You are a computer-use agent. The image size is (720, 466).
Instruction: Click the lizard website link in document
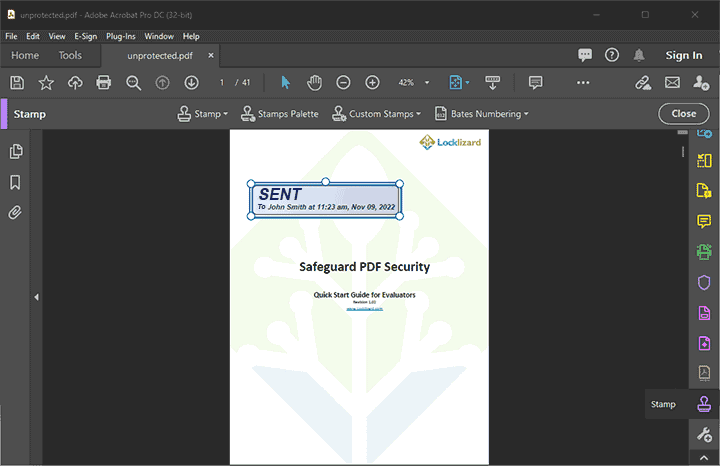coord(365,309)
